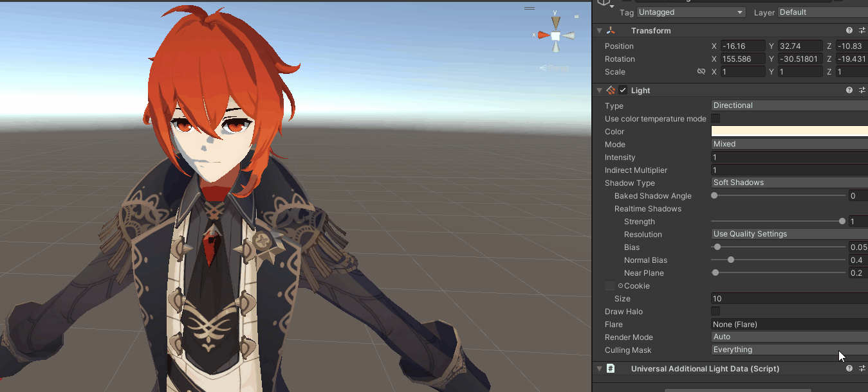The height and width of the screenshot is (392, 868).
Task: Collapse the Universal Additional Light Data foldout
Action: [599, 369]
